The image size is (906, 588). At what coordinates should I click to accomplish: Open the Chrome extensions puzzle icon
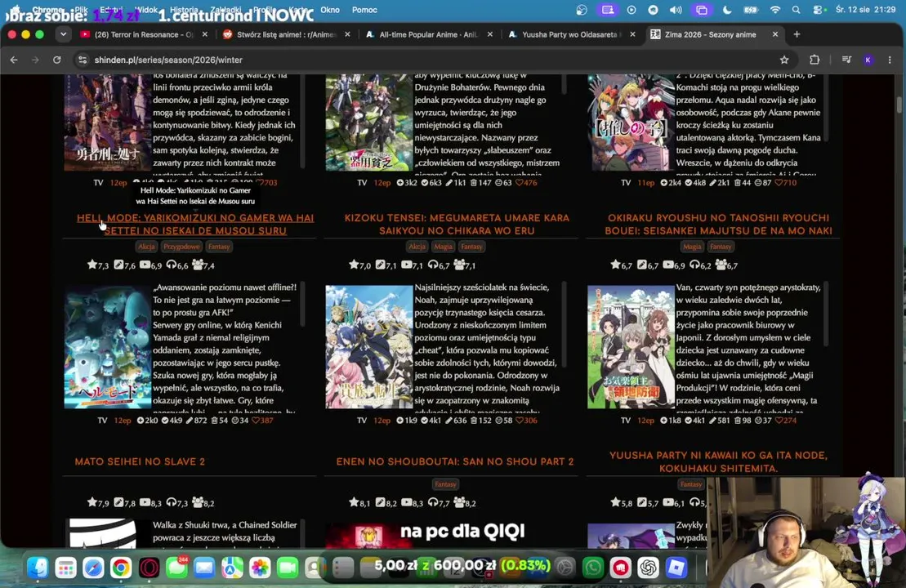pyautogui.click(x=815, y=60)
